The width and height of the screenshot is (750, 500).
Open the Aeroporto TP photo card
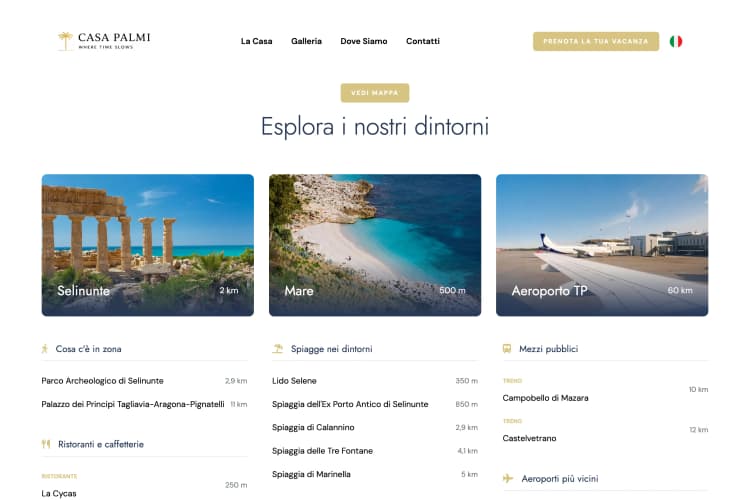pyautogui.click(x=601, y=245)
